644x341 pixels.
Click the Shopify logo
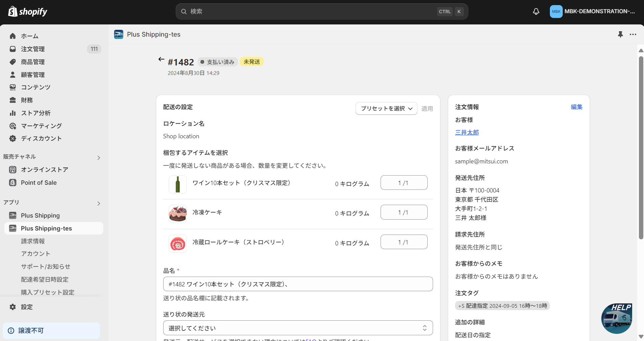(x=28, y=12)
